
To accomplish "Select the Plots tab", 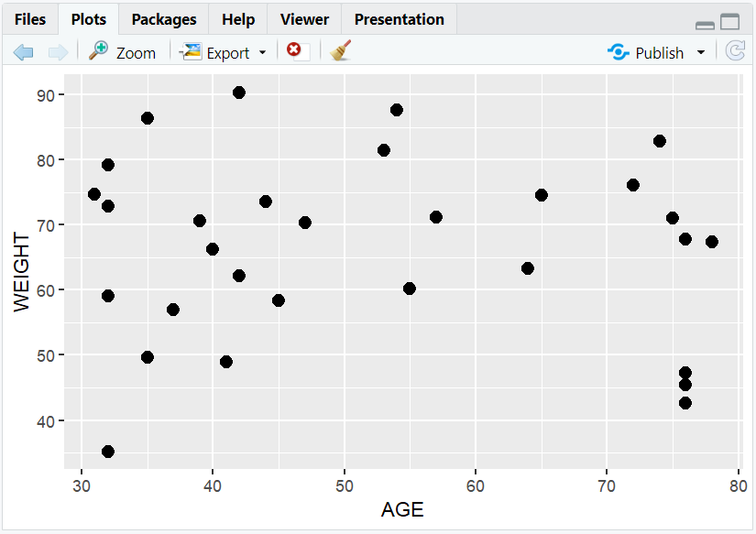I will pos(88,18).
